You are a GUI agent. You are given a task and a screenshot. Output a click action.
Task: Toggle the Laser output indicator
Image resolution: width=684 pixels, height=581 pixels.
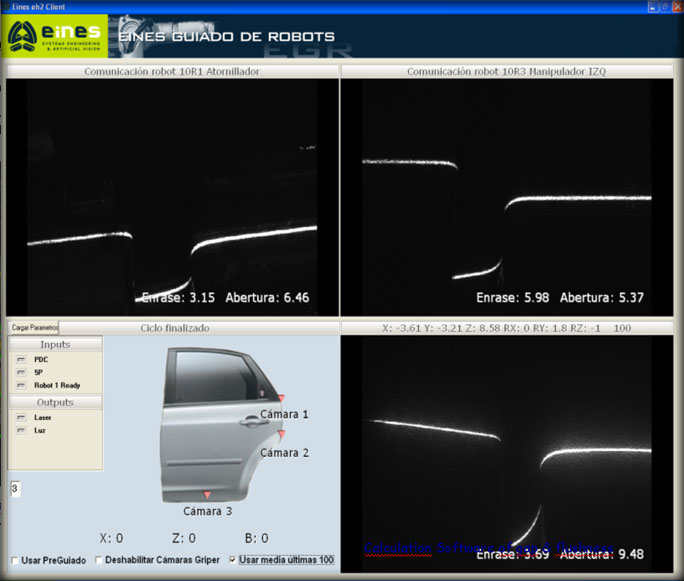[21, 417]
